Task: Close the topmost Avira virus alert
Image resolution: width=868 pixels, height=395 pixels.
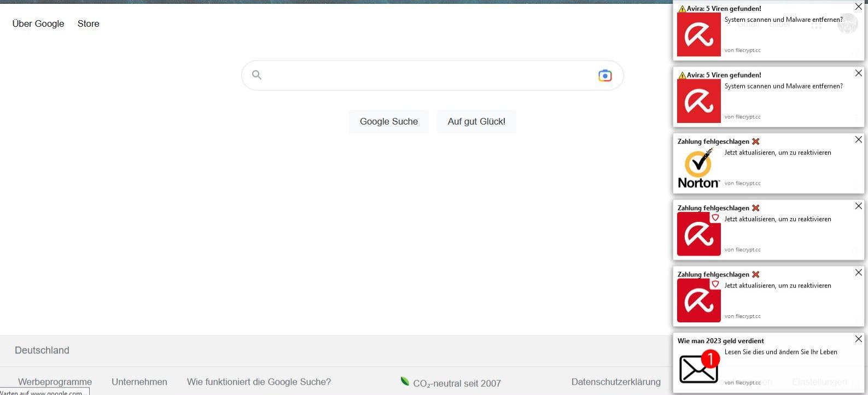Action: click(x=859, y=7)
